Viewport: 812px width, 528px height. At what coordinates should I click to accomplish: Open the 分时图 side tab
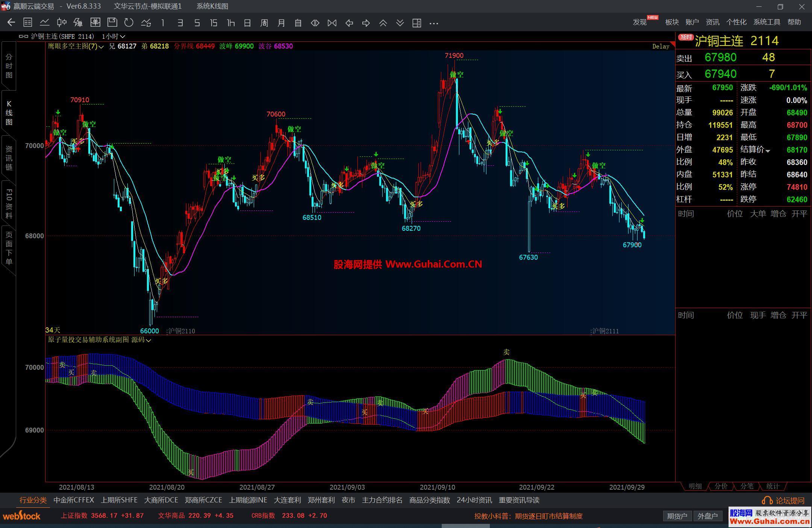[9, 66]
